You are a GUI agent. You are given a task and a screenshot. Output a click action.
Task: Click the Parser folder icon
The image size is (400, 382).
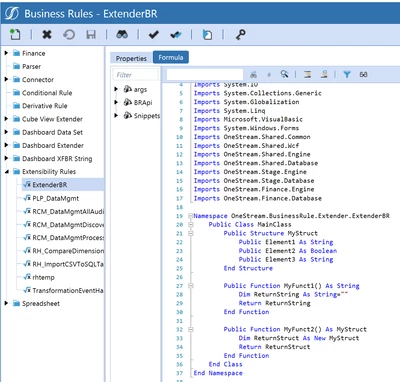[x=16, y=66]
